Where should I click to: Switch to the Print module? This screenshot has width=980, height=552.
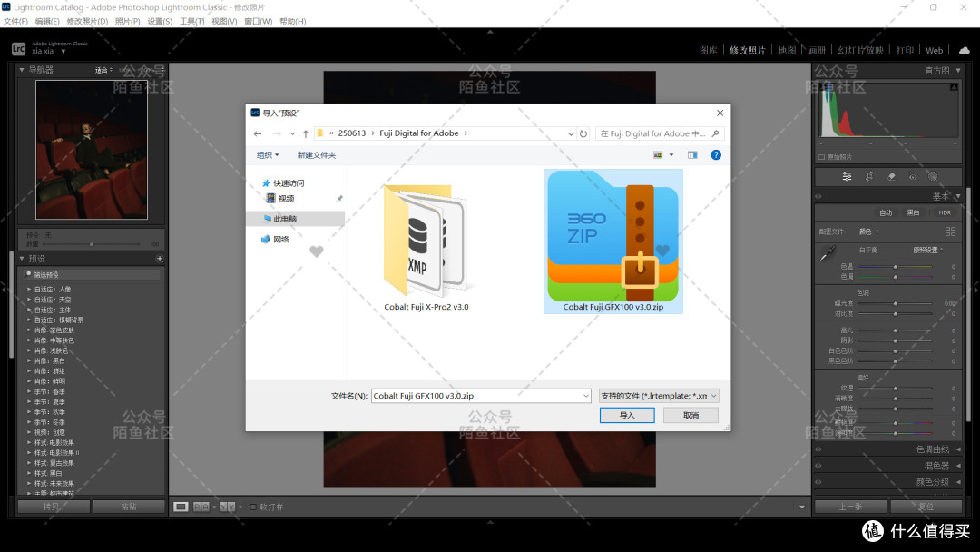905,51
